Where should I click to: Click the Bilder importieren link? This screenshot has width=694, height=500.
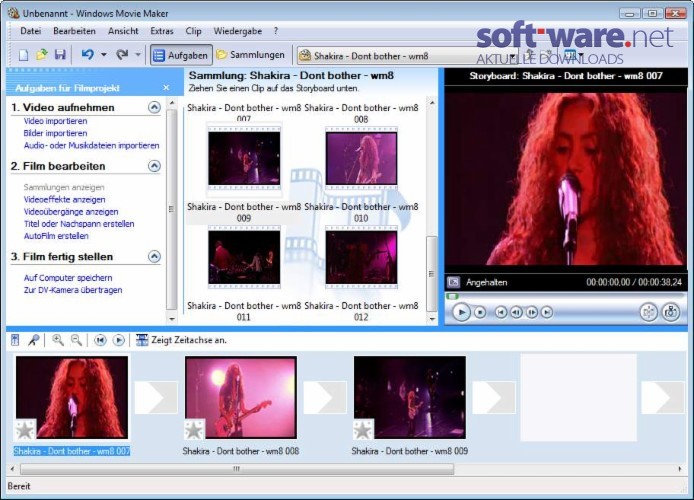coord(55,133)
